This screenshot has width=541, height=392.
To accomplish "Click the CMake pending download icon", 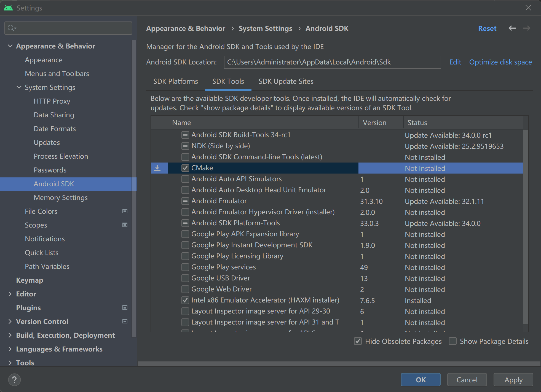I will [157, 168].
